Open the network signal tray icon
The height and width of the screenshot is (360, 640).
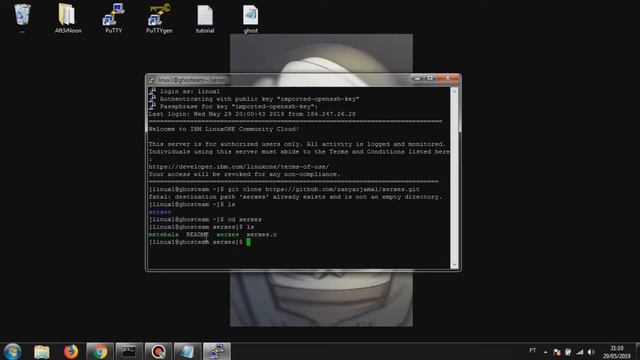(580, 352)
